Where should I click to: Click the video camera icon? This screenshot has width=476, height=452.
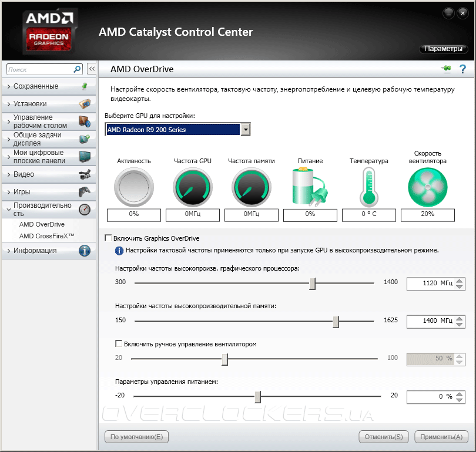(x=85, y=174)
